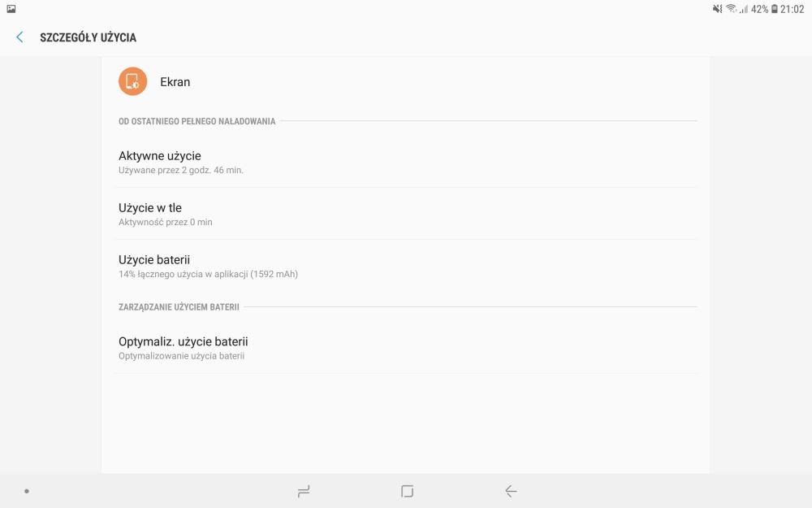Tap the gallery notification icon in status bar

coord(11,9)
